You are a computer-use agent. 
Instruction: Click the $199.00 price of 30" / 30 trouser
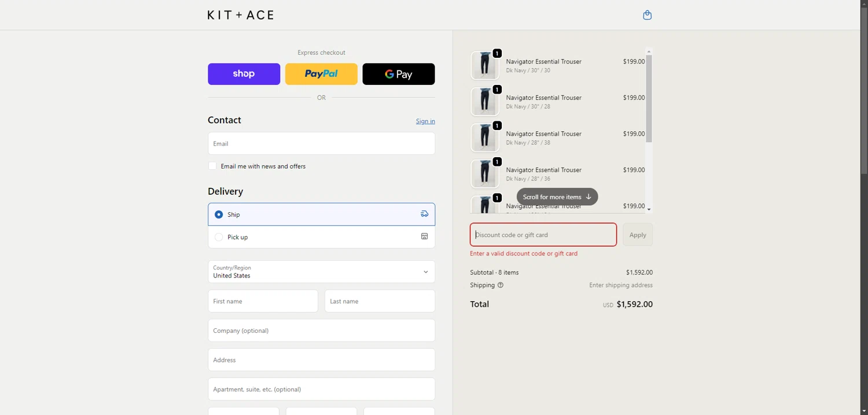pos(634,61)
